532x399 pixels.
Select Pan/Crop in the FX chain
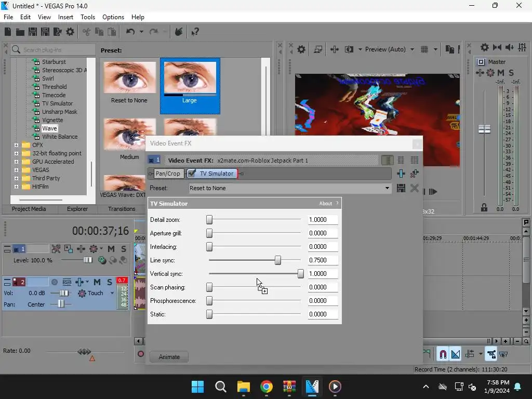click(x=168, y=174)
